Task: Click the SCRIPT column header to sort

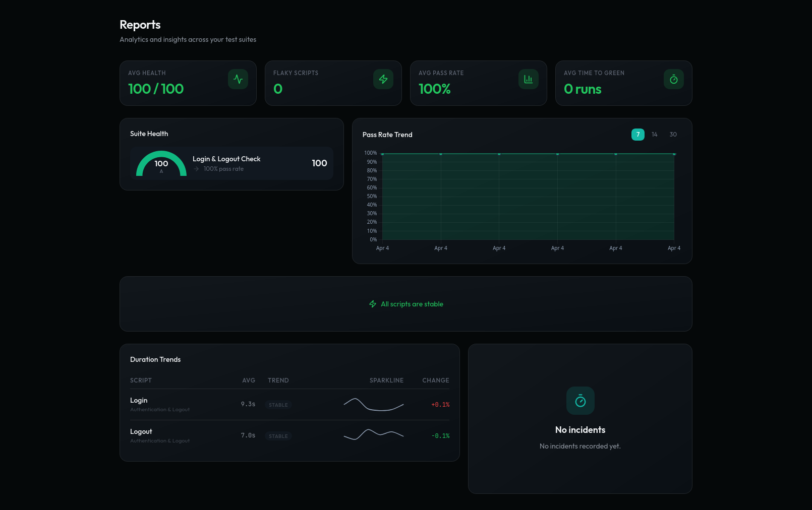Action: [x=141, y=380]
